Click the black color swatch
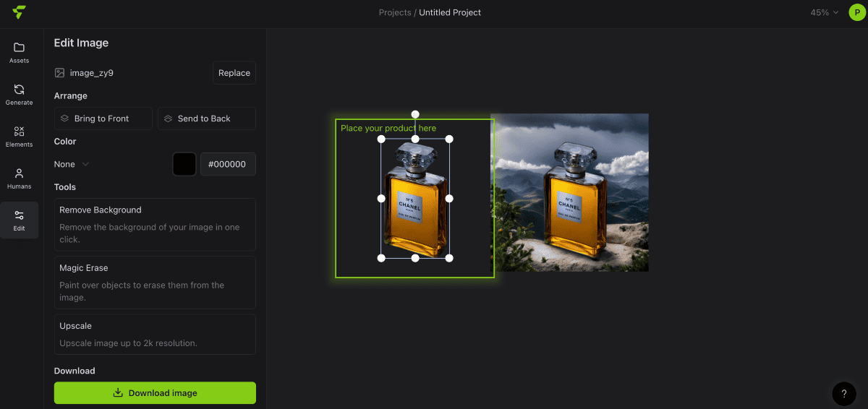This screenshot has height=409, width=868. tap(184, 164)
